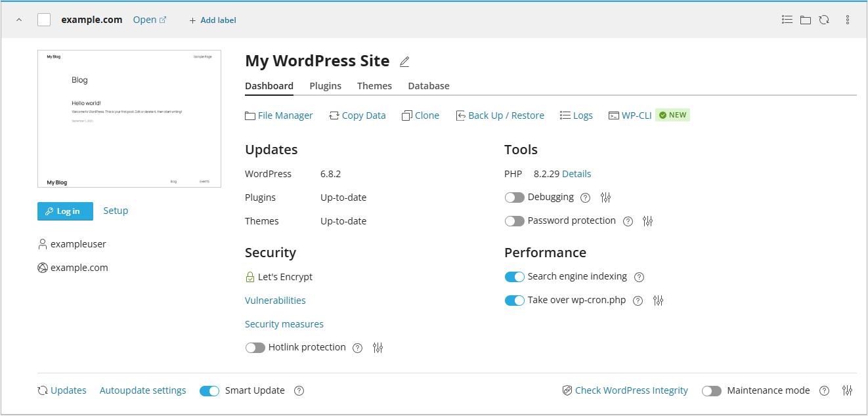The width and height of the screenshot is (868, 416).
Task: Click the example.com domain entry under user
Action: (73, 268)
